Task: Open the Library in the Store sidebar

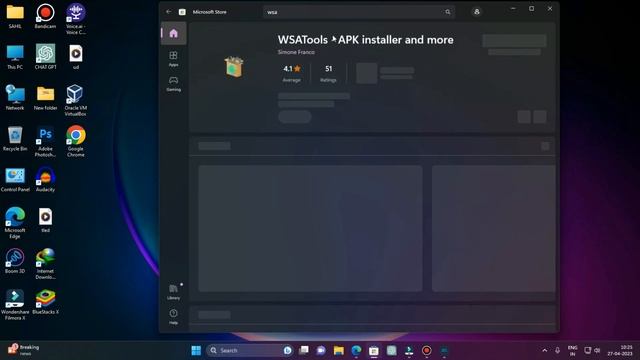Action: point(173,292)
